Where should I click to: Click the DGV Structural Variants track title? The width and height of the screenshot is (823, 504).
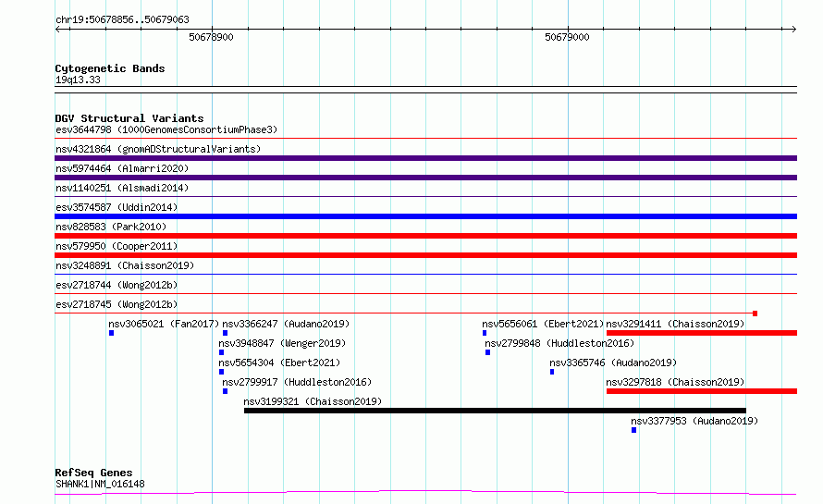click(x=129, y=118)
